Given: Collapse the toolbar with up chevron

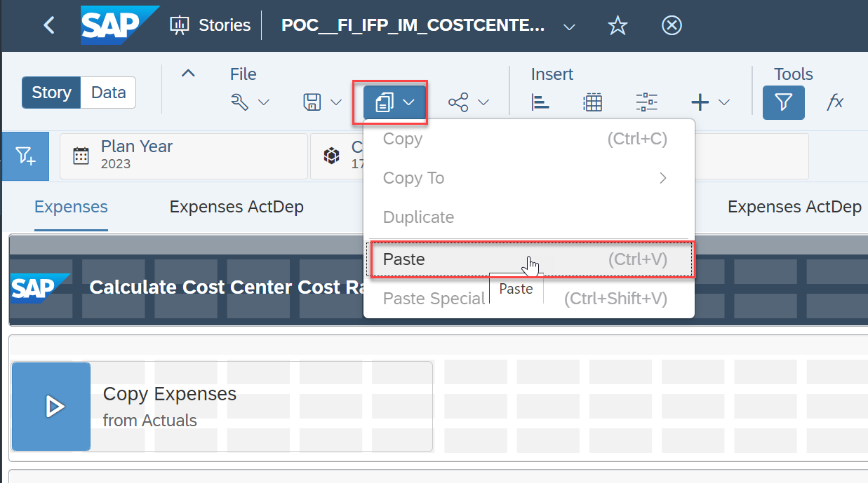Looking at the screenshot, I should [x=188, y=73].
